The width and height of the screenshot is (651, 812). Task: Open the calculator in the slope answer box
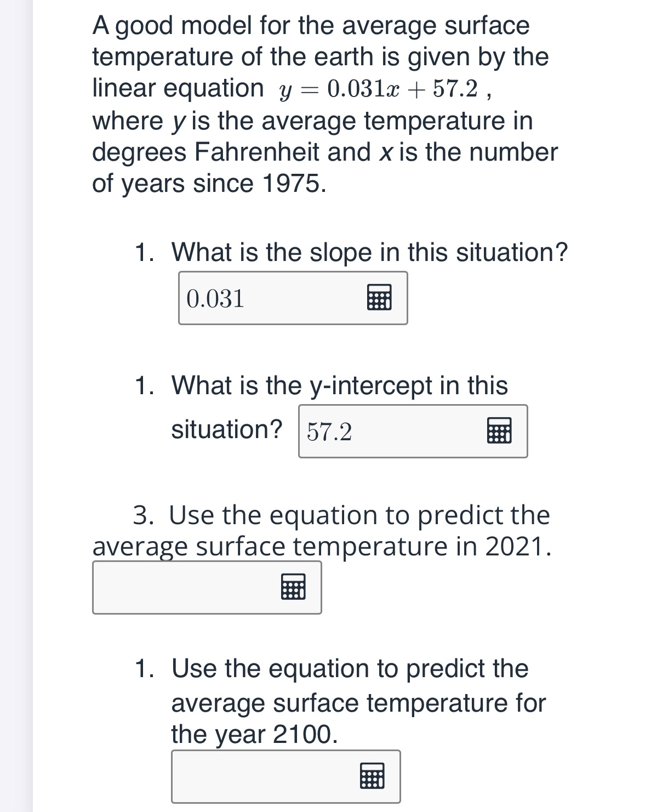click(379, 298)
